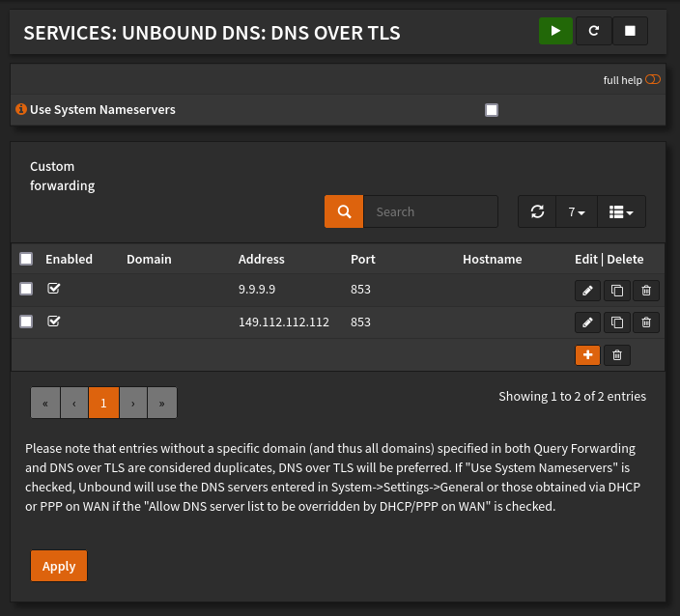Sort table by Domain column

click(149, 259)
